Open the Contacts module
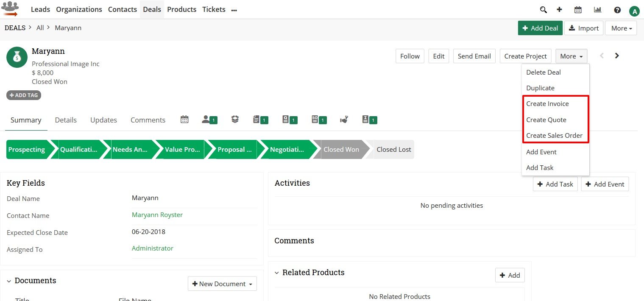The width and height of the screenshot is (644, 301). (123, 9)
